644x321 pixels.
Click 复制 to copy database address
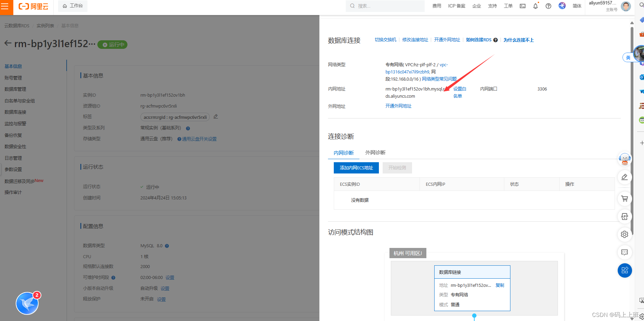[x=500, y=285]
